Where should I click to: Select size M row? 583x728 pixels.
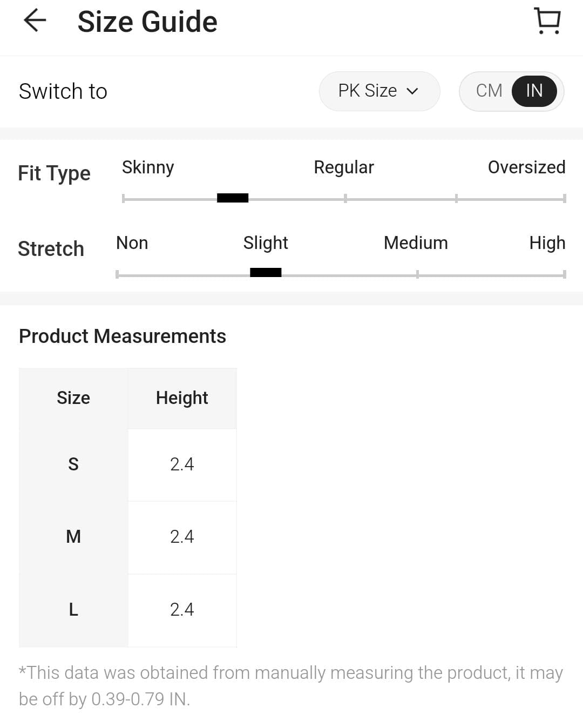(x=73, y=537)
